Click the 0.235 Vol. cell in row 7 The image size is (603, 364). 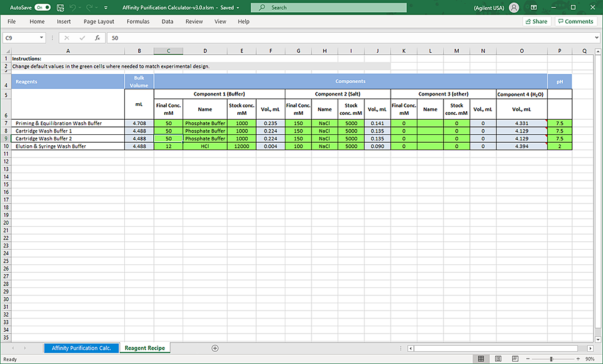click(x=270, y=123)
